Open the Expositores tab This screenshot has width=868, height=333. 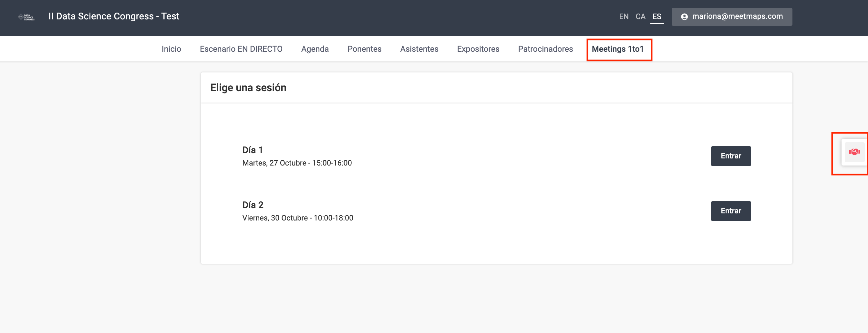[x=478, y=49]
